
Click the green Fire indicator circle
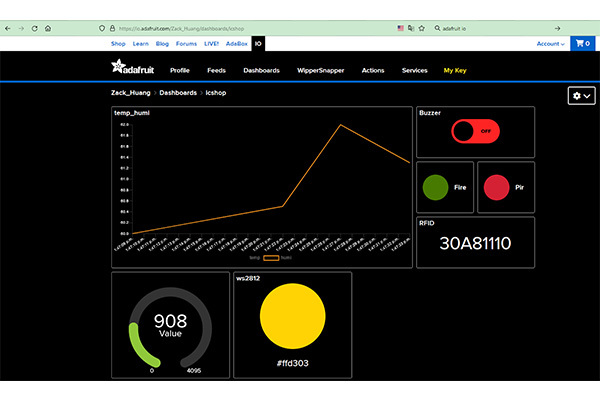pyautogui.click(x=435, y=187)
